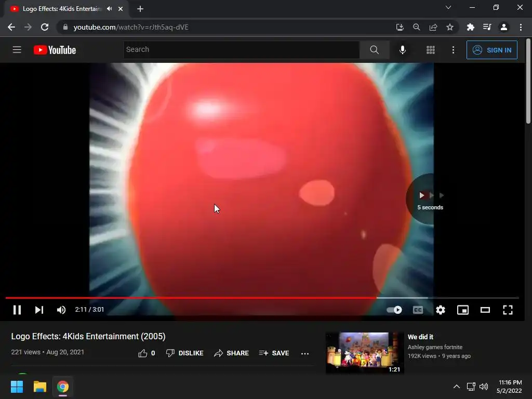Open YouTube settings three-dot menu
The height and width of the screenshot is (399, 532).
coord(453,50)
